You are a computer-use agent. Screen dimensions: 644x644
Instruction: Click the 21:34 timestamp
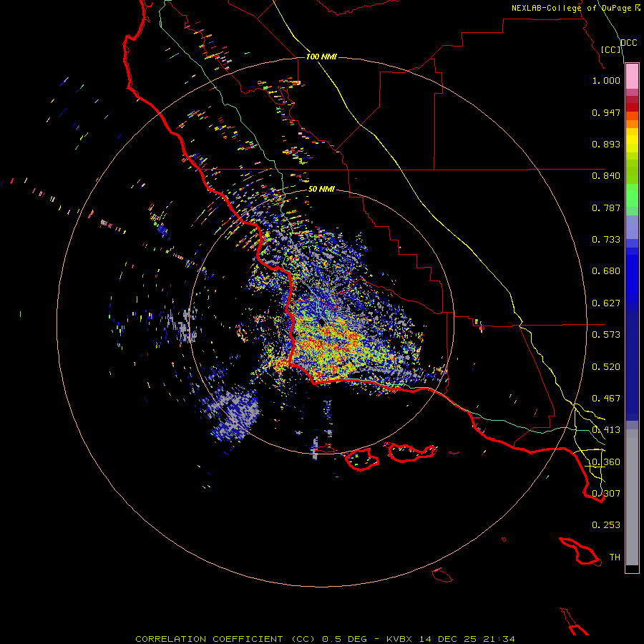point(501,639)
